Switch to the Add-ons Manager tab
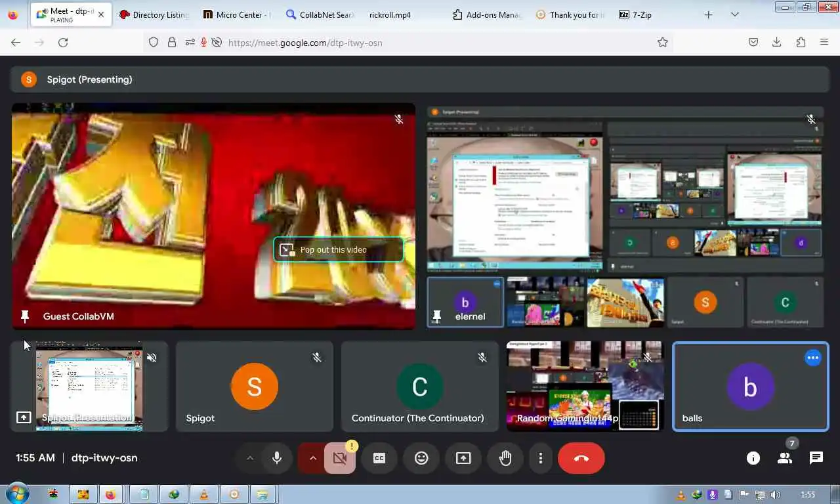This screenshot has height=504, width=840. click(487, 14)
